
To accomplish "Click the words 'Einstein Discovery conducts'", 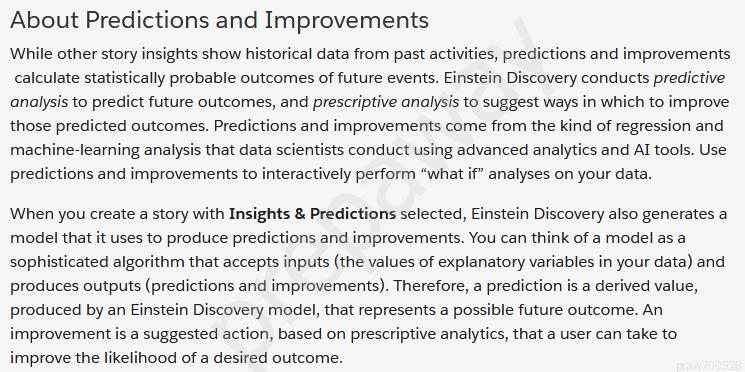I will pyautogui.click(x=546, y=77).
